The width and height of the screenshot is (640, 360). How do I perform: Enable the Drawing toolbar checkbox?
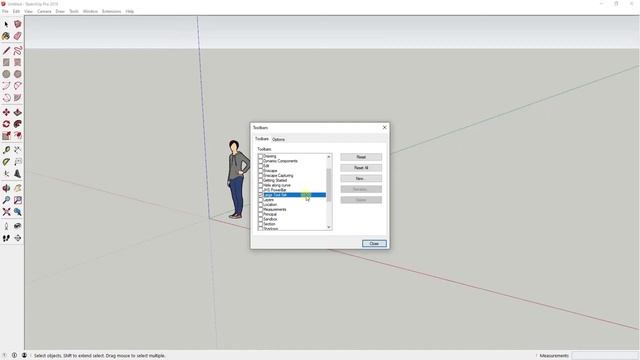coord(260,156)
